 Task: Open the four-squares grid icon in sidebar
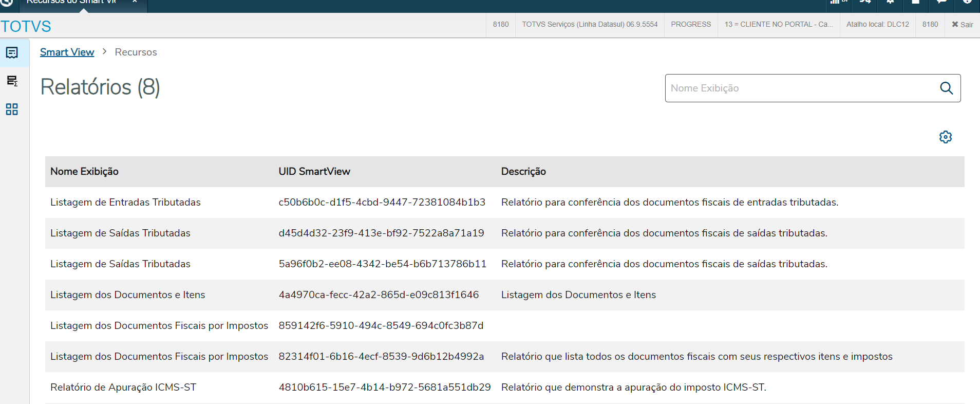[12, 109]
